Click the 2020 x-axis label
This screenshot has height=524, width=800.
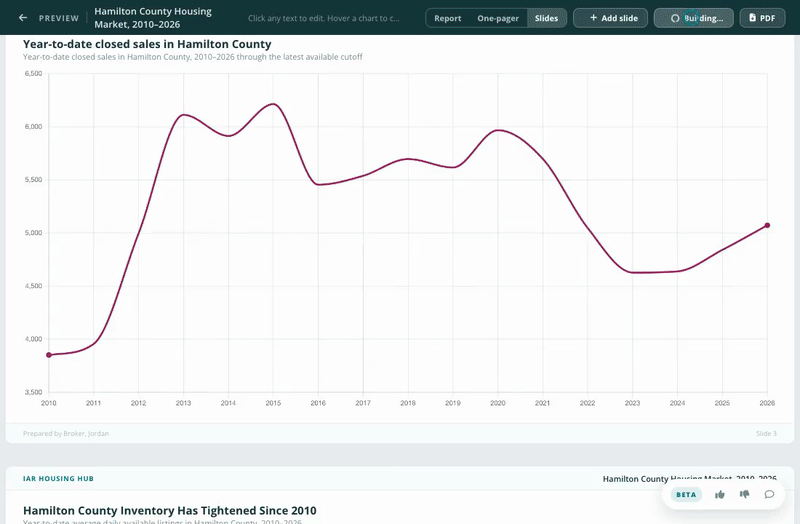497,403
